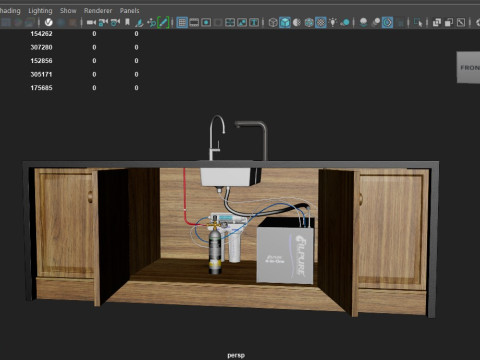Toggle the Shadows icon
Screen dimensions: 480x360
coord(345,22)
